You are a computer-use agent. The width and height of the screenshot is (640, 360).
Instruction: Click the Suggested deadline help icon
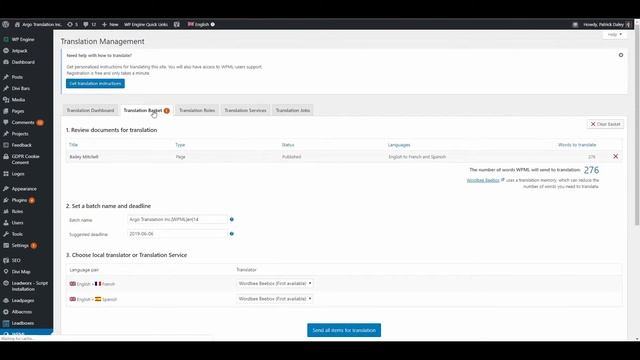tap(231, 234)
